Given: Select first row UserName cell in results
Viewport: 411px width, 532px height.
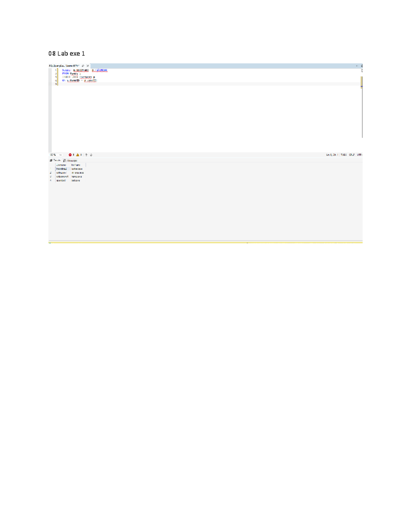Looking at the screenshot, I should (x=63, y=169).
